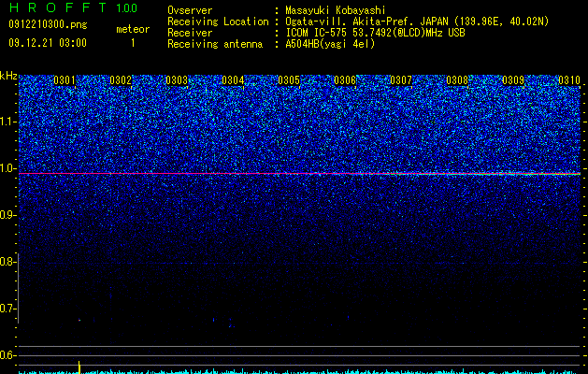Select the 0309 time label
The width and height of the screenshot is (588, 374).
coord(513,80)
